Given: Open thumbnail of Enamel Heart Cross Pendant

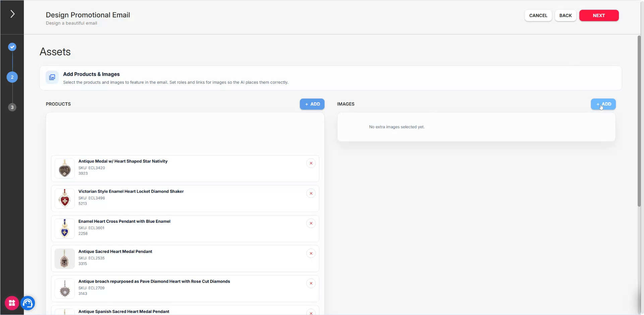Looking at the screenshot, I should [x=65, y=229].
